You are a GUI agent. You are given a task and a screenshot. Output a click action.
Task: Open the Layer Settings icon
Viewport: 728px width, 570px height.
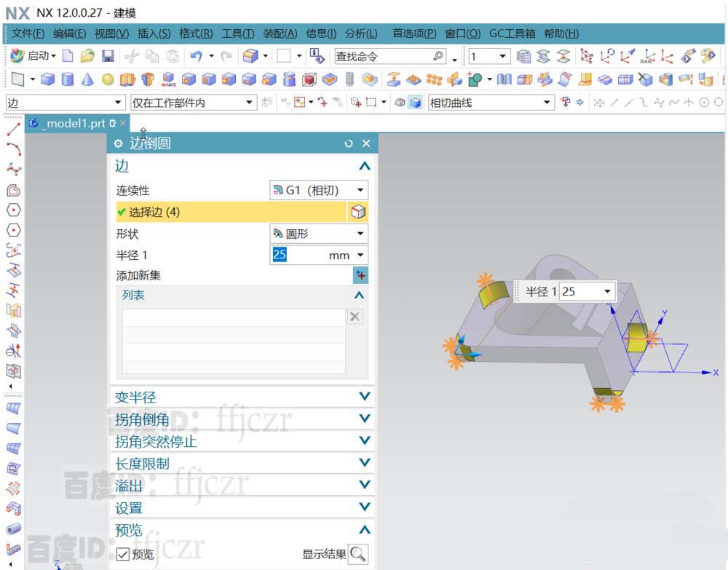click(x=523, y=57)
